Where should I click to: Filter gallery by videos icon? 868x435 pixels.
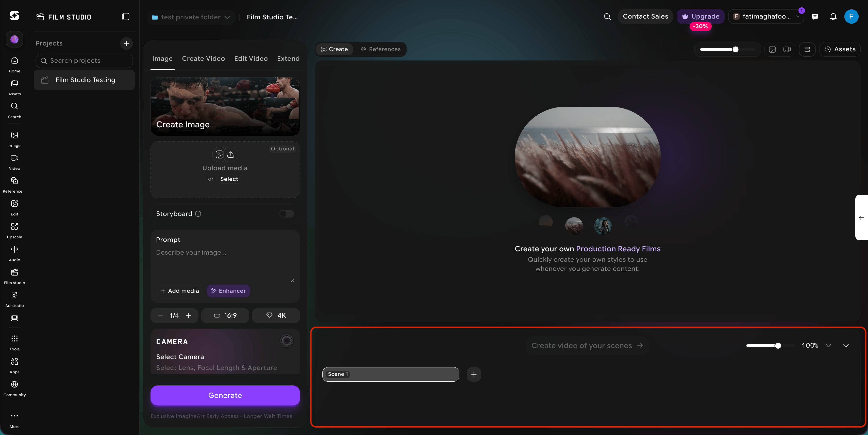point(787,50)
